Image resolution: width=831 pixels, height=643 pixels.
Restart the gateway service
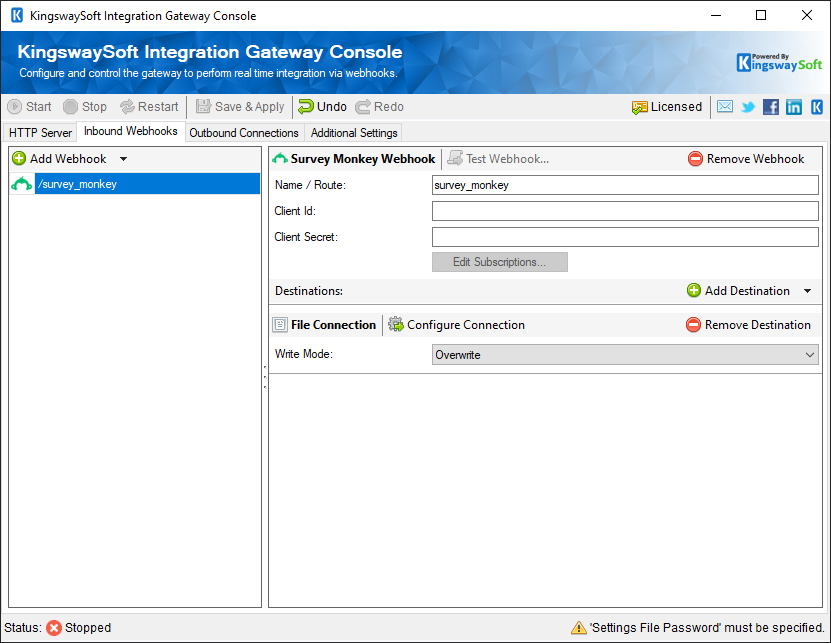149,107
